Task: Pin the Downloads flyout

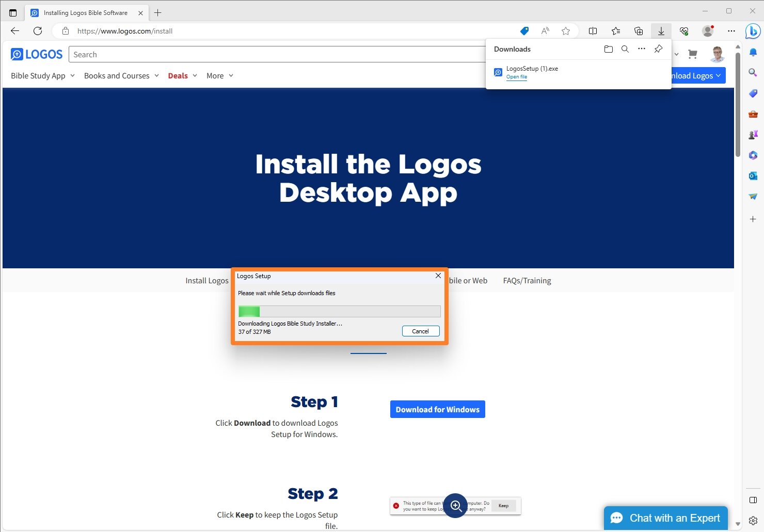Action: pos(658,49)
